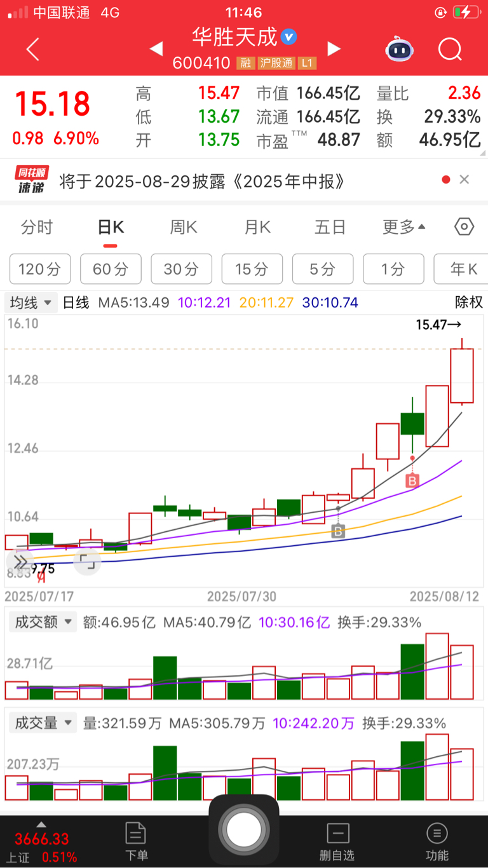Screen dimensions: 488x868
Task: Tap the last candlestick near 15.47
Action: [x=462, y=375]
